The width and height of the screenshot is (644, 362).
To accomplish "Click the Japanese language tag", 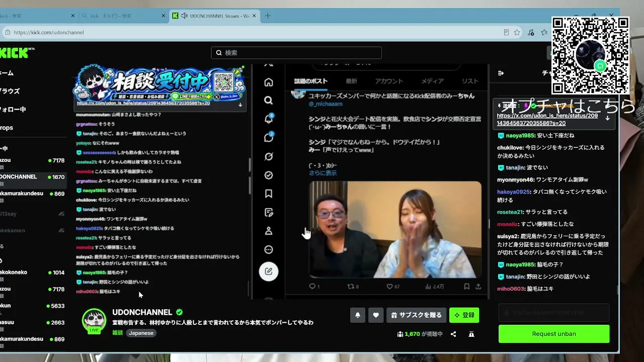I will (x=141, y=333).
